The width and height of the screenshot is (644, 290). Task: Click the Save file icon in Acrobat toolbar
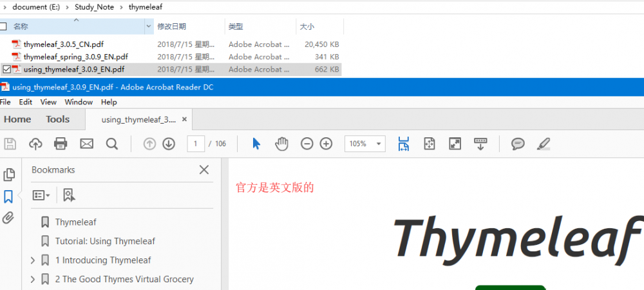coord(10,144)
